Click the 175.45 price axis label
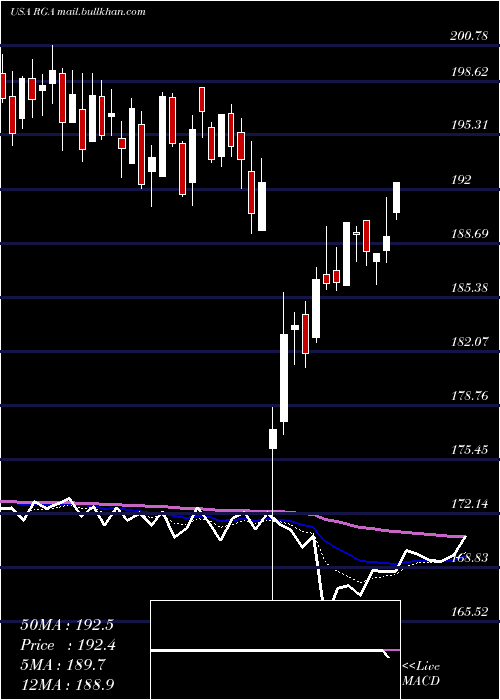 pos(469,450)
